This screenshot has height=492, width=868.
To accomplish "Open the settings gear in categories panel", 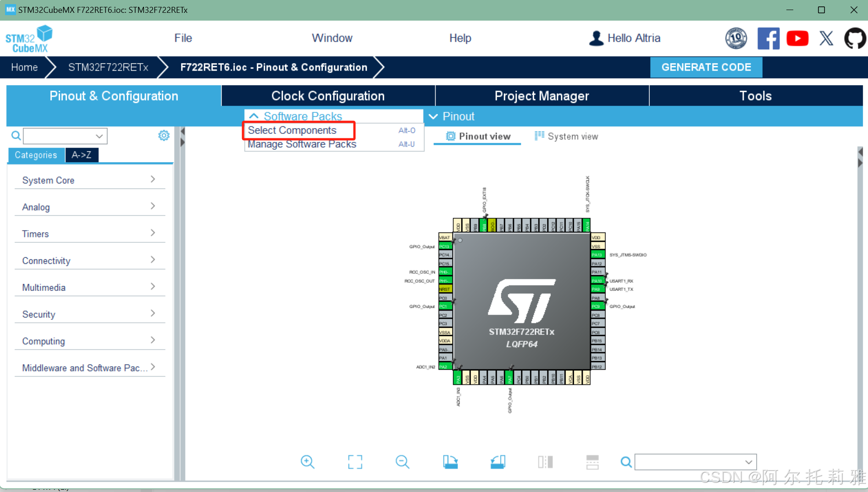I will click(164, 136).
